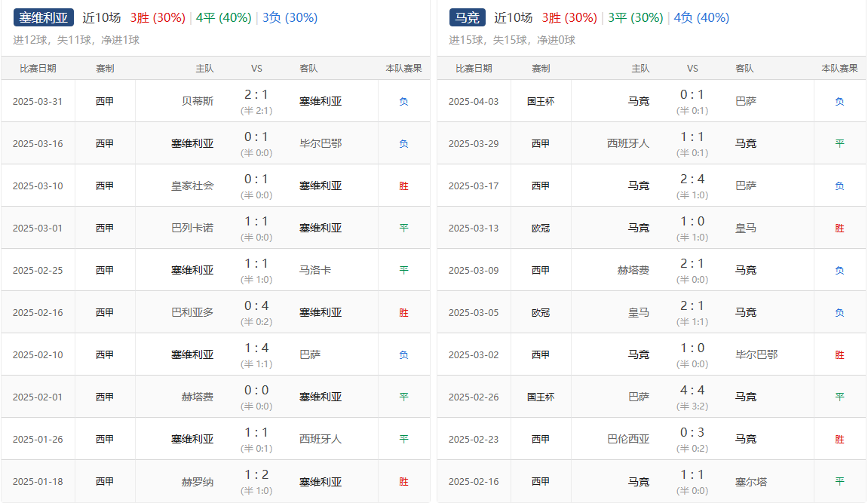Open the 巴伦西亚 team link
The height and width of the screenshot is (503, 868).
tap(628, 439)
